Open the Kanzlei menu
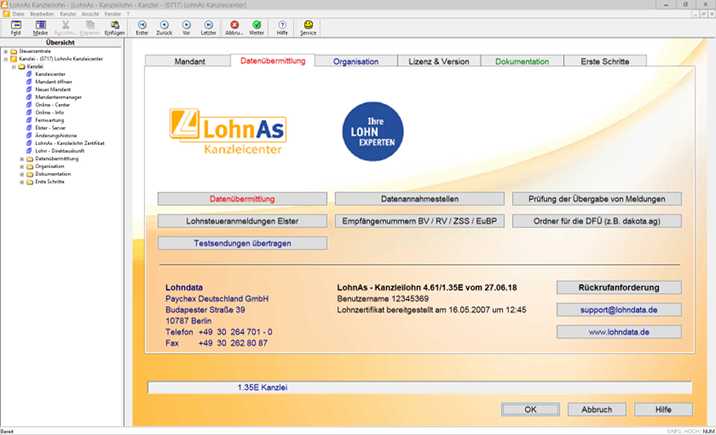 click(68, 14)
